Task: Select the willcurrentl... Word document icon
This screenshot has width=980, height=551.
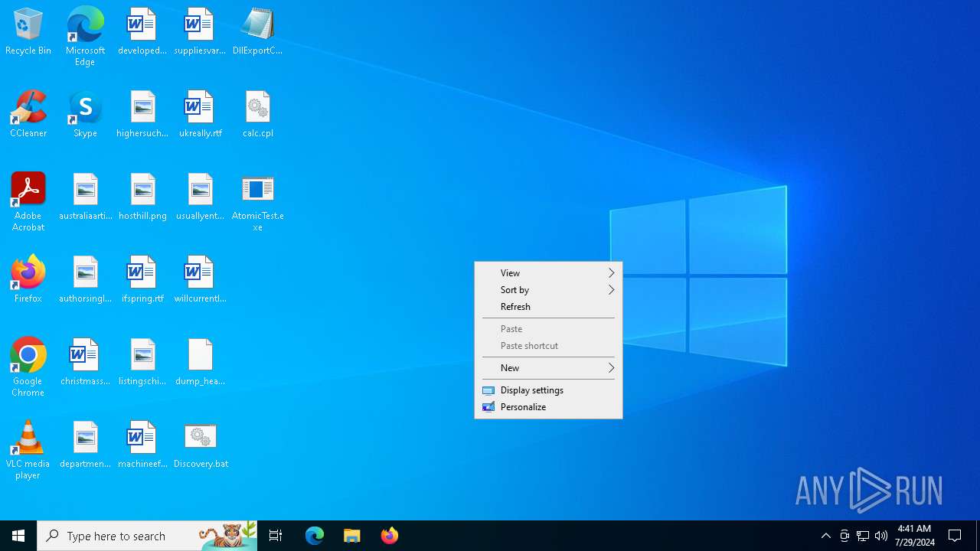Action: tap(200, 280)
